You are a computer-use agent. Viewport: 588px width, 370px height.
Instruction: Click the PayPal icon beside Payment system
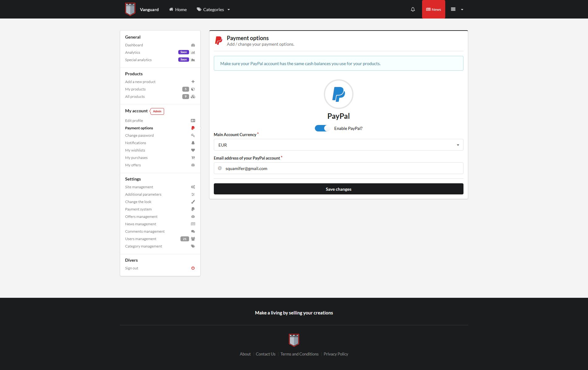click(x=193, y=209)
